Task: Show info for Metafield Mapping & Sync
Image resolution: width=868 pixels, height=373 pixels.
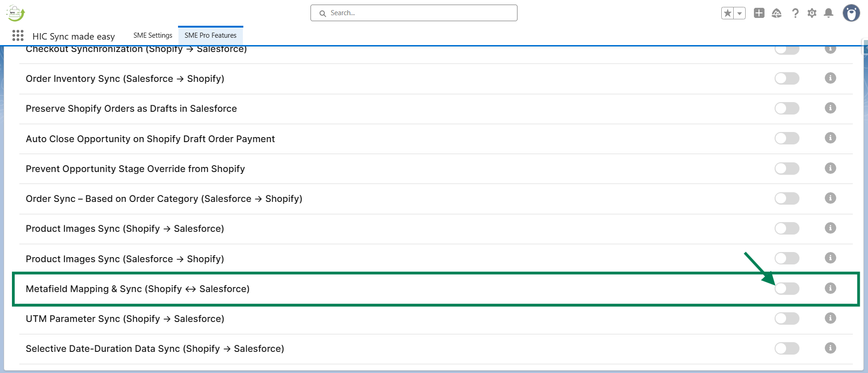Action: 830,288
